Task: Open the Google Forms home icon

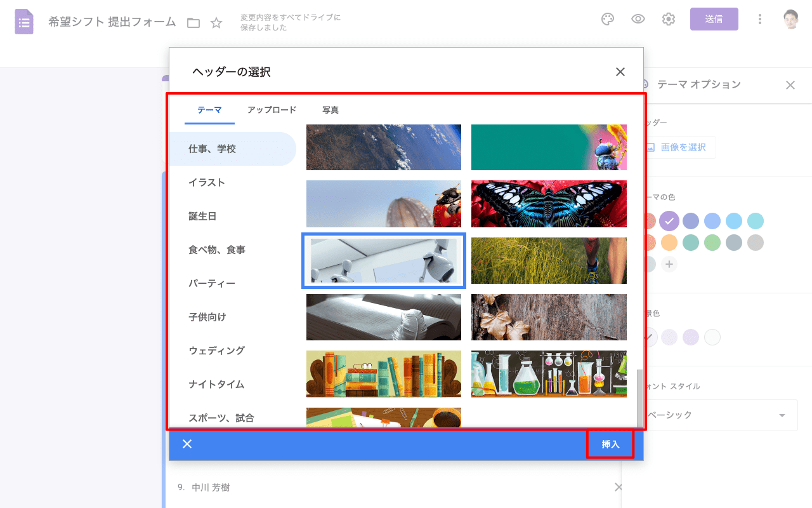Action: [24, 22]
